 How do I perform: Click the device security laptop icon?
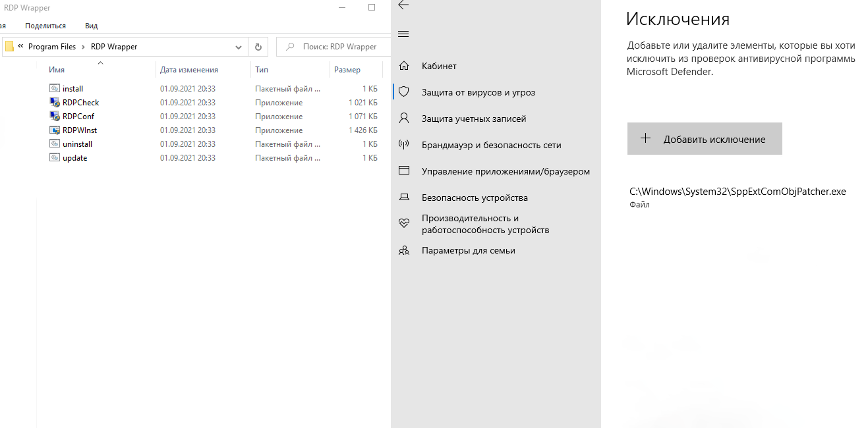click(404, 198)
